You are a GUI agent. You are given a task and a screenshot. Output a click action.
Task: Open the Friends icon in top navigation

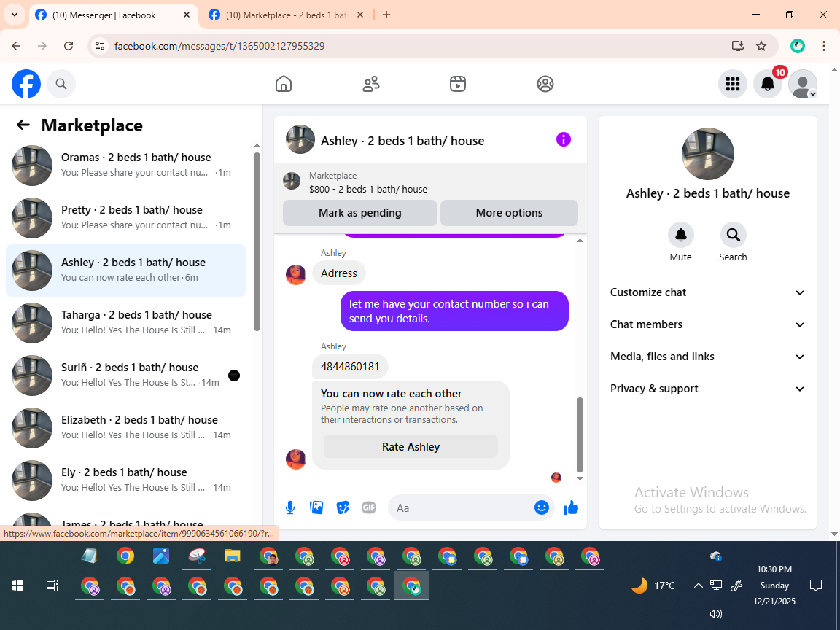click(x=370, y=84)
